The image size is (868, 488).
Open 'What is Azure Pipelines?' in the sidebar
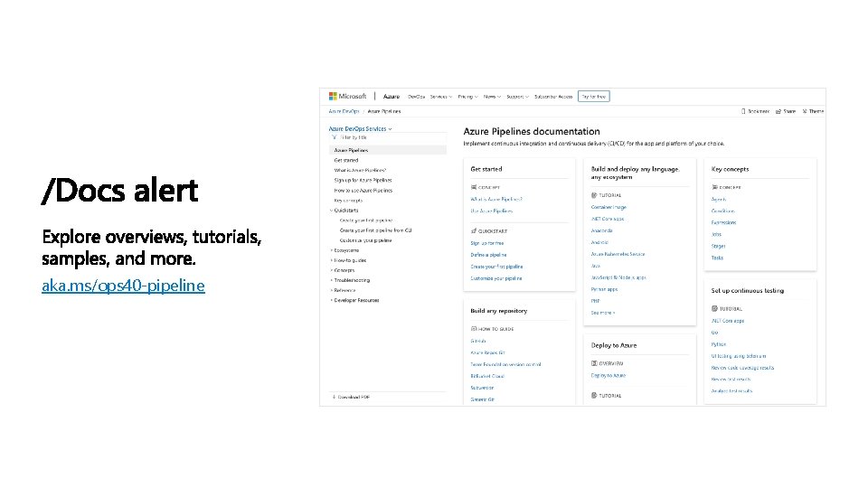coord(360,170)
